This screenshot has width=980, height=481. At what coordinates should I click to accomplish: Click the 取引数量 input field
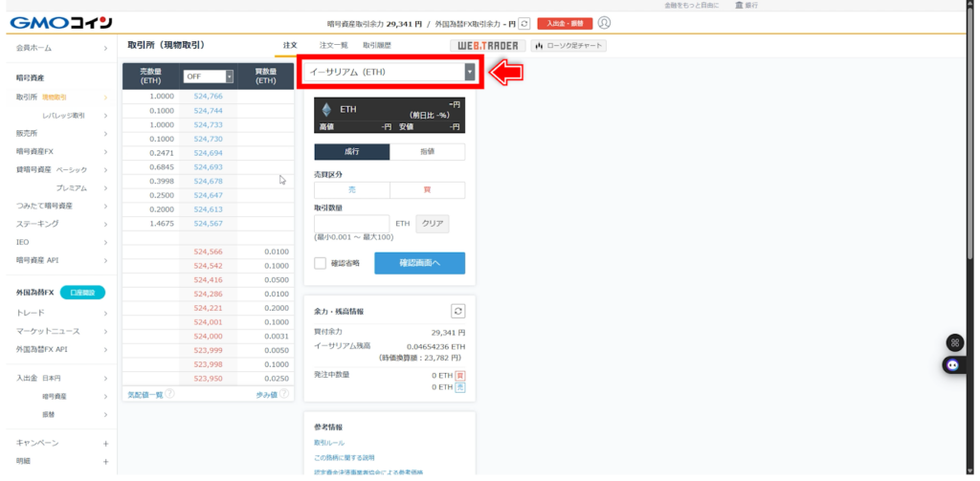[x=351, y=224]
